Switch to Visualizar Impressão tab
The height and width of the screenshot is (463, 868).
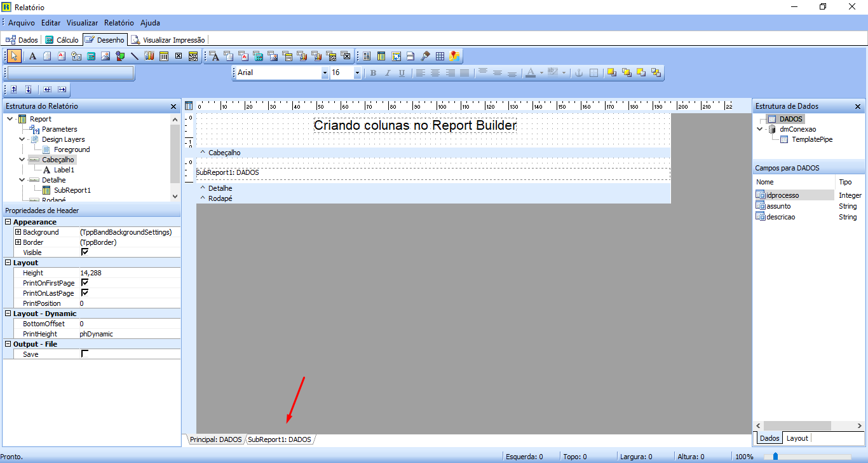(x=168, y=39)
